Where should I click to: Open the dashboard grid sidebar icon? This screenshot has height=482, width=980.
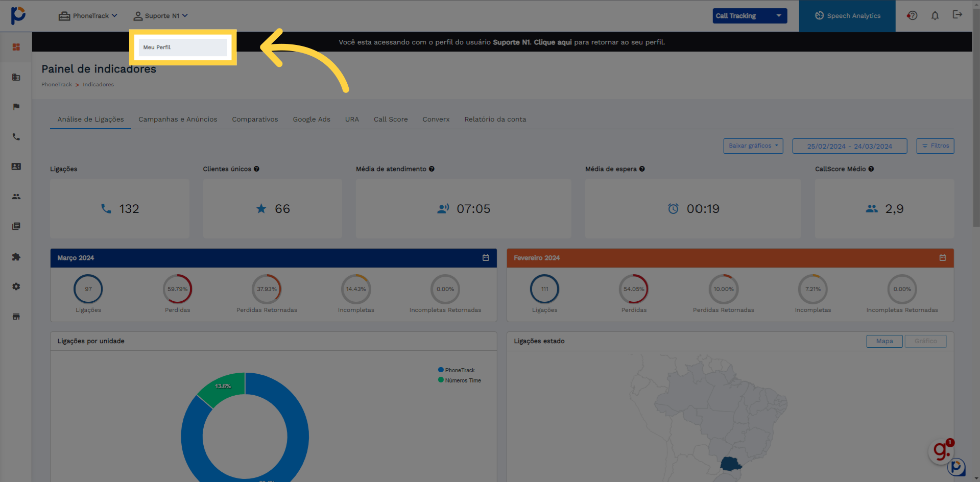[x=16, y=47]
